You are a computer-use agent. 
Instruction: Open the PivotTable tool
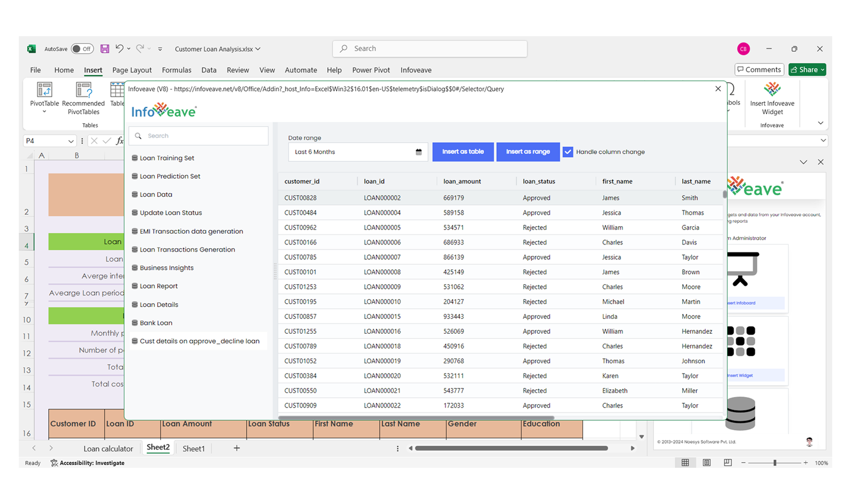click(44, 90)
